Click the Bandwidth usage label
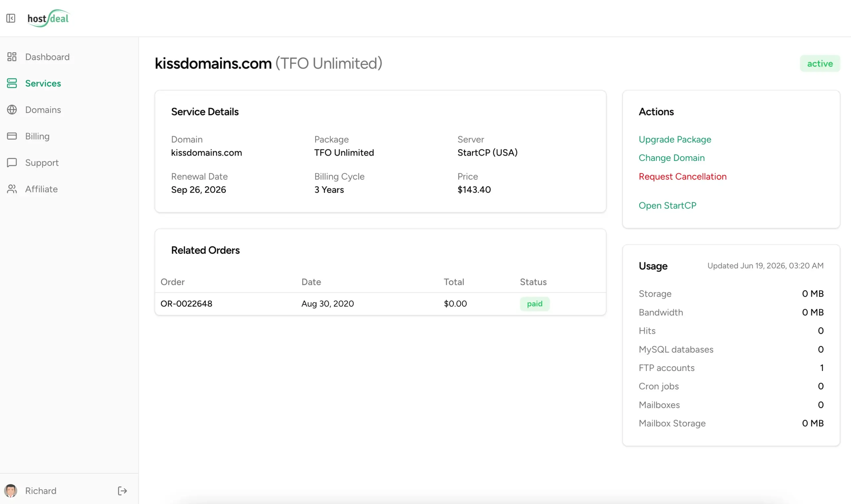This screenshot has height=504, width=851. pos(661,313)
